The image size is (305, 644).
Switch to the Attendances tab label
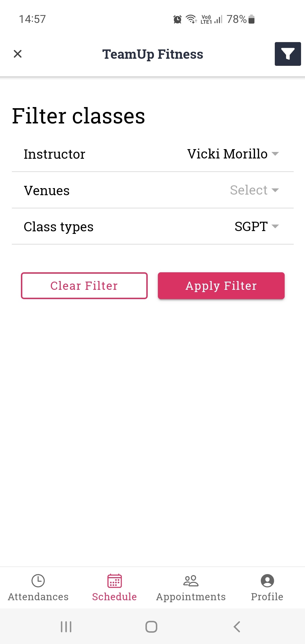38,597
